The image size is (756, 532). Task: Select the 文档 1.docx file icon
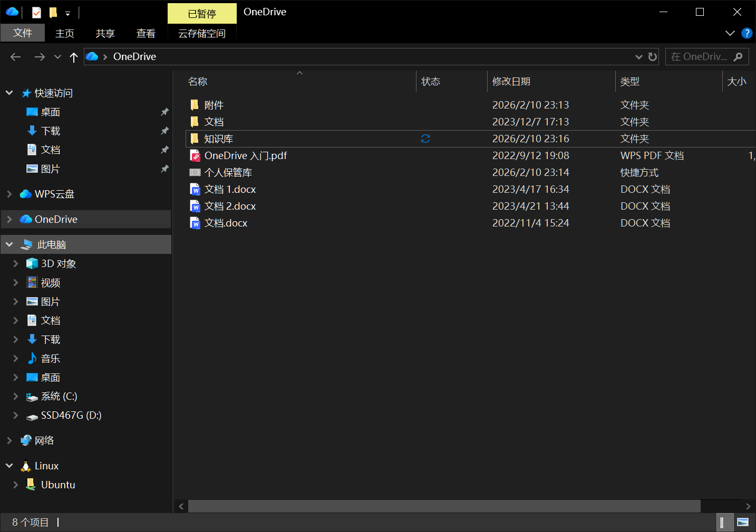click(195, 189)
